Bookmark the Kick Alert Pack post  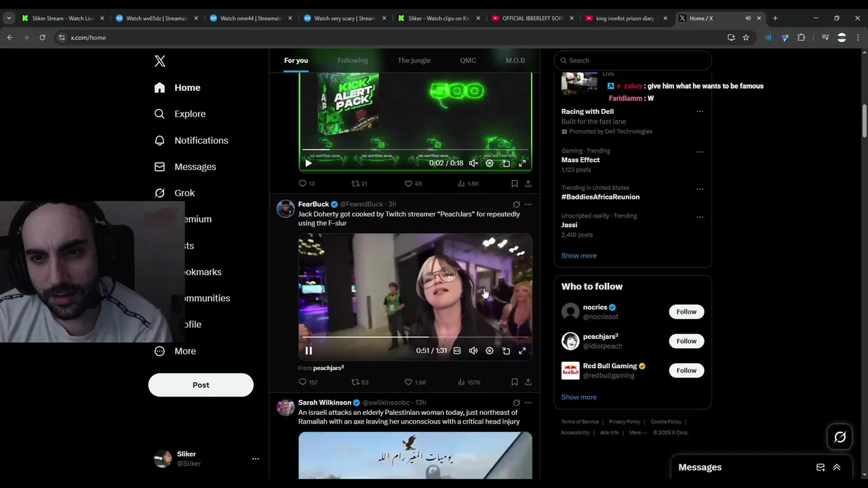[x=515, y=184]
